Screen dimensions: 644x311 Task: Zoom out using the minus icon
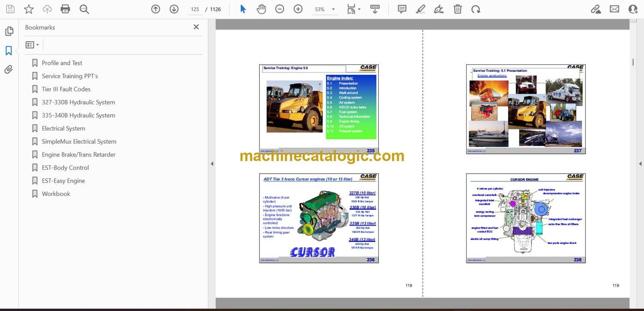click(x=279, y=9)
